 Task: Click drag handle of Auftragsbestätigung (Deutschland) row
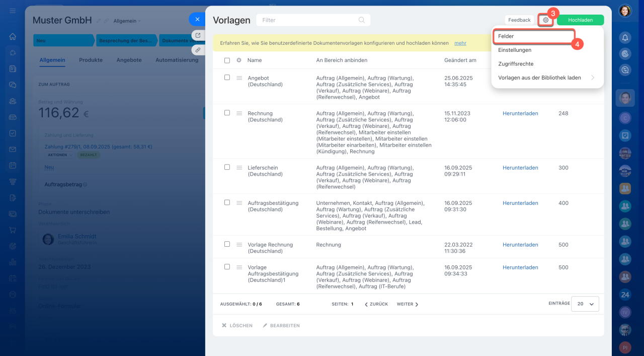239,203
